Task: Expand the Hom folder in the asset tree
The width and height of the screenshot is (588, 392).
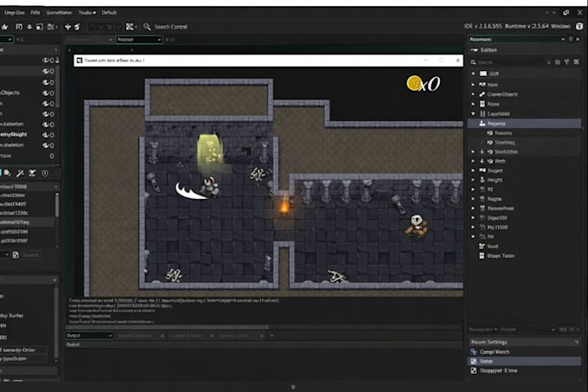Action: (473, 85)
